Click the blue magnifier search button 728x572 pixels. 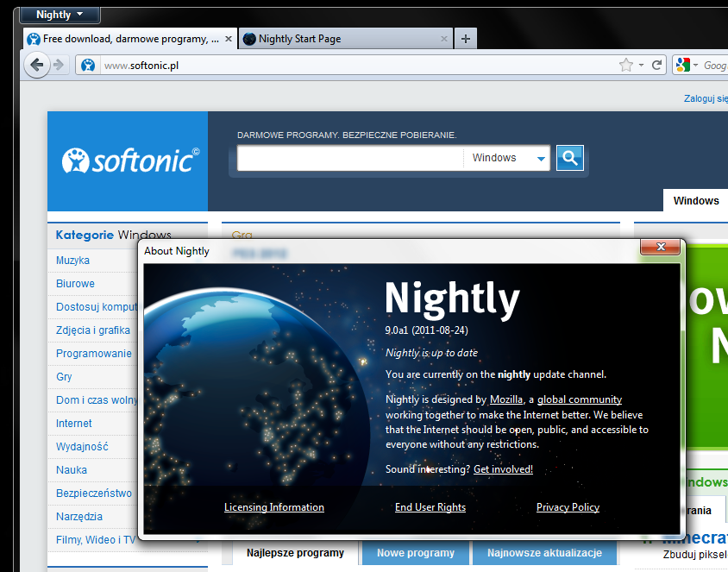569,158
